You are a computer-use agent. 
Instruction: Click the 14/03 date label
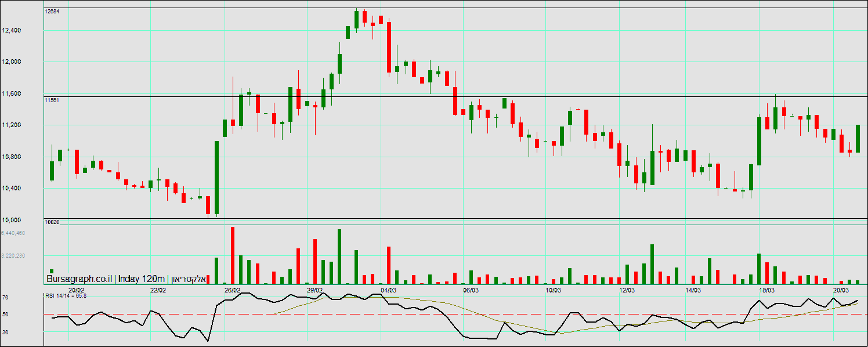click(693, 290)
